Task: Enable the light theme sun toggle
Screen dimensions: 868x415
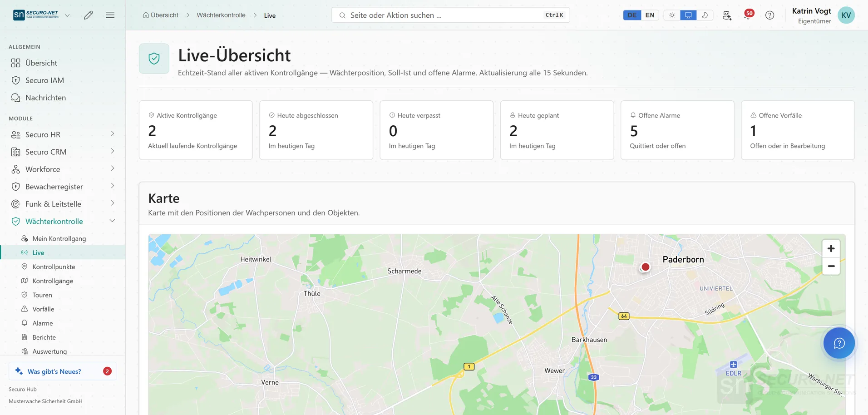Action: pos(672,15)
